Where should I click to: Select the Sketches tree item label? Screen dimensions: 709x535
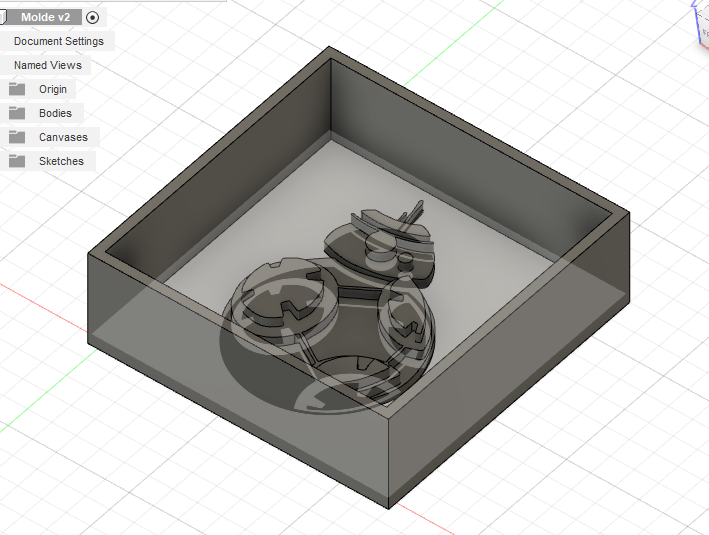[x=61, y=161]
